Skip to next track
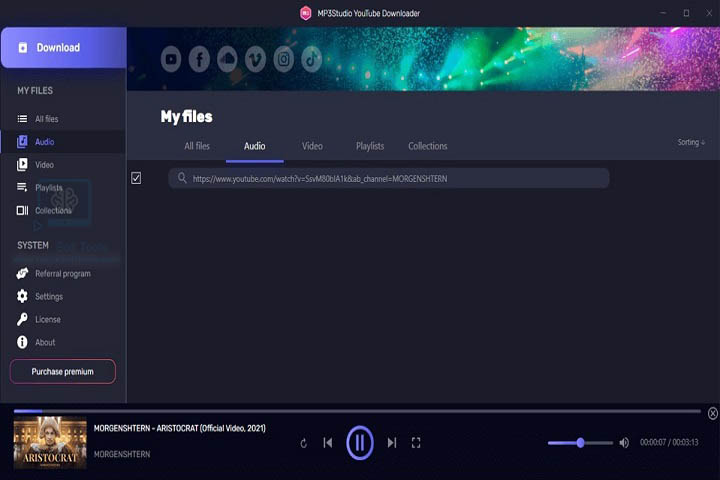 (392, 443)
